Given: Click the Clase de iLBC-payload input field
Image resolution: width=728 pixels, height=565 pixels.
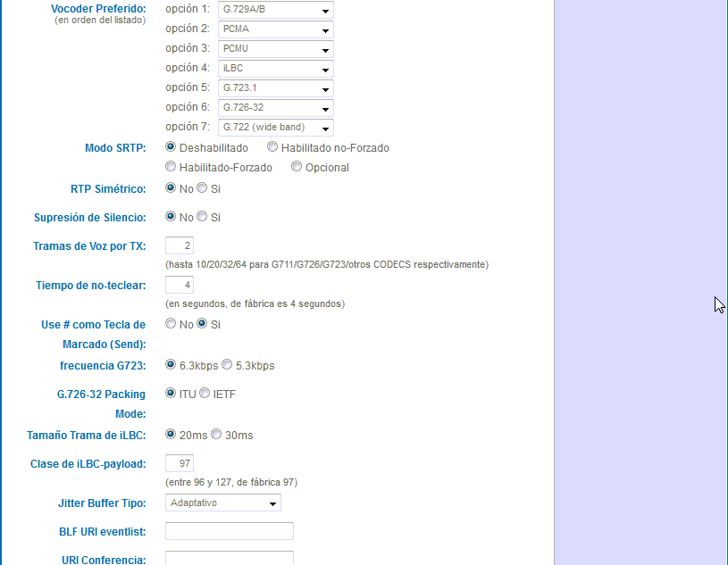Looking at the screenshot, I should 179,462.
